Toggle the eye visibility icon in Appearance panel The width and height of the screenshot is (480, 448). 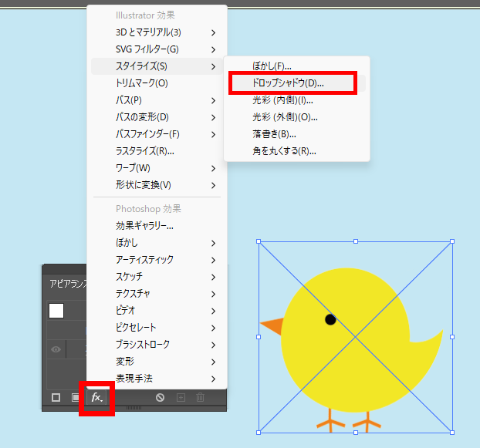(x=56, y=349)
